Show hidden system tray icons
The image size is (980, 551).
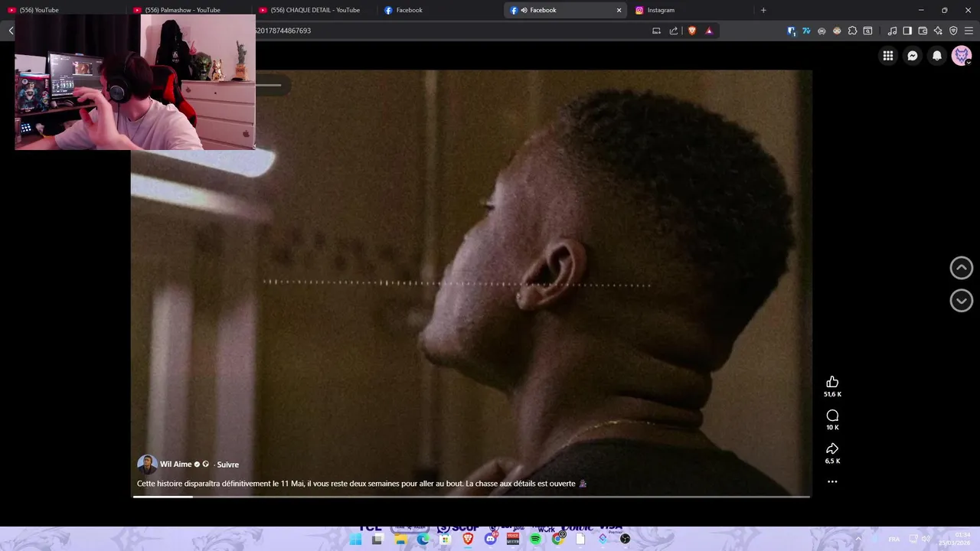[x=857, y=539]
